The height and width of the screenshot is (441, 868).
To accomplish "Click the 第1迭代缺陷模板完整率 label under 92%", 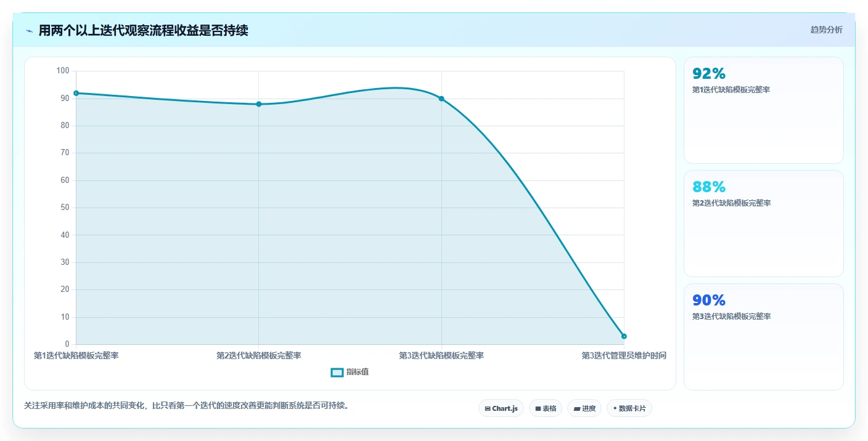I will (731, 90).
